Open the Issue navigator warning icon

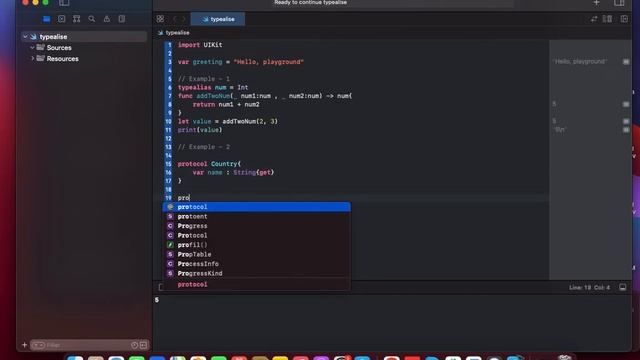(107, 19)
